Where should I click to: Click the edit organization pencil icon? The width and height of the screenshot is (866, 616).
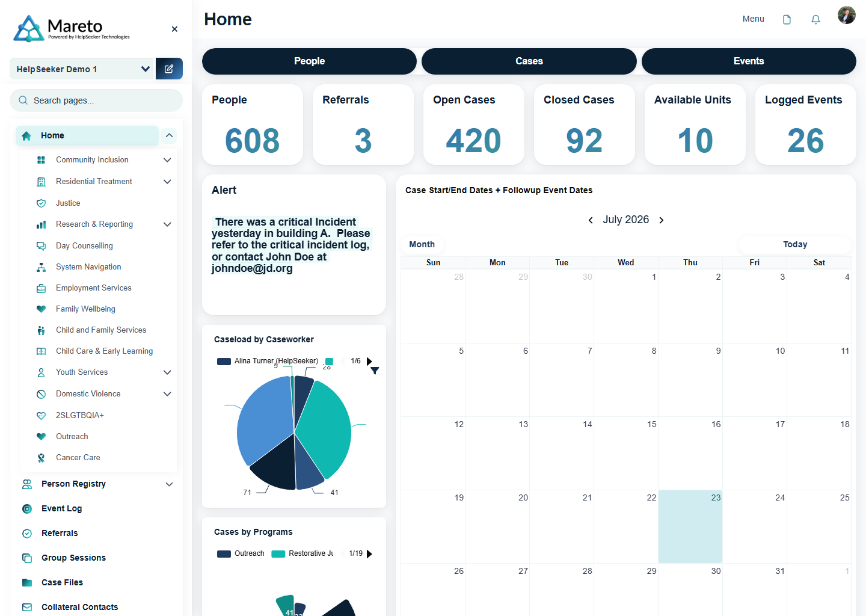[x=169, y=69]
